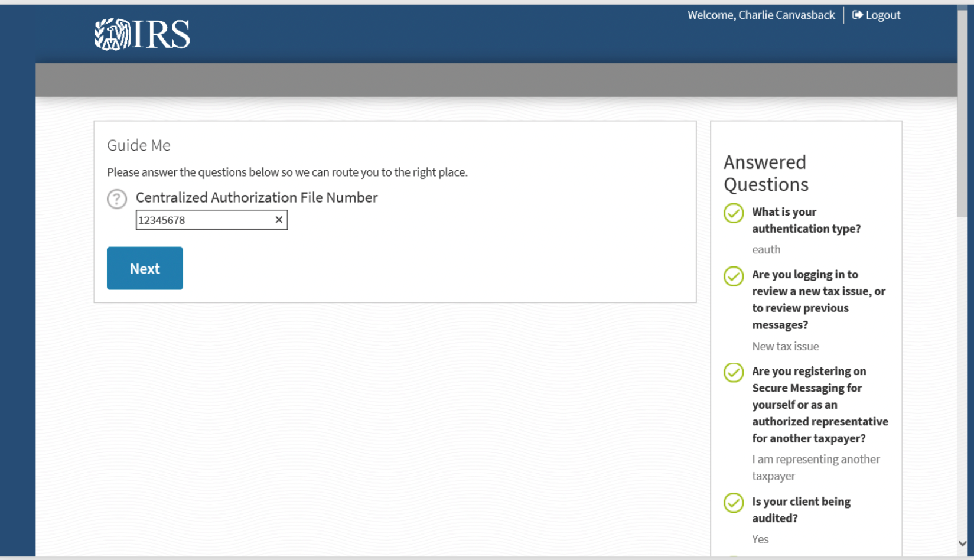Select the "Is your client being audited?" question
The image size is (974, 560).
point(801,510)
